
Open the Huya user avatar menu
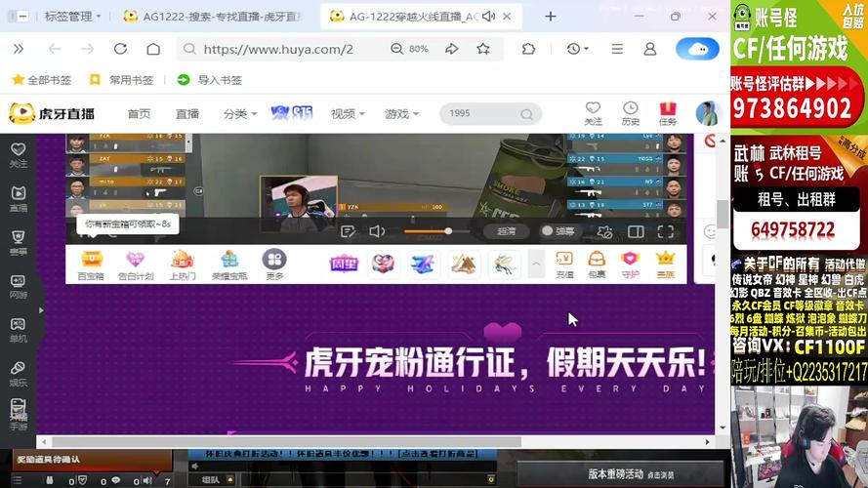pos(707,113)
